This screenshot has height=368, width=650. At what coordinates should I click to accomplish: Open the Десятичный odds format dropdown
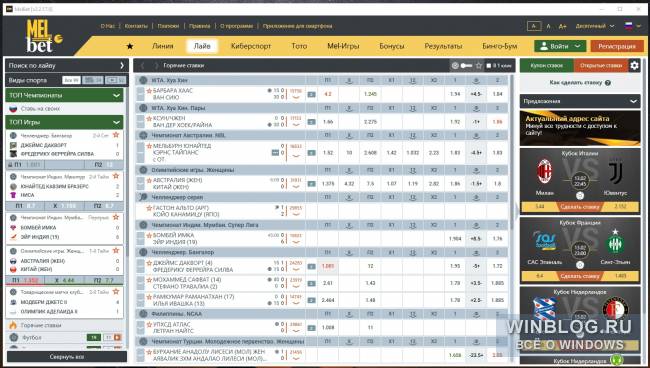pos(595,26)
